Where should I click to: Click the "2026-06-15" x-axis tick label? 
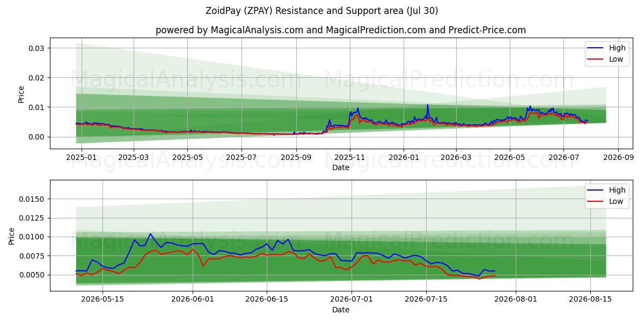tap(267, 300)
